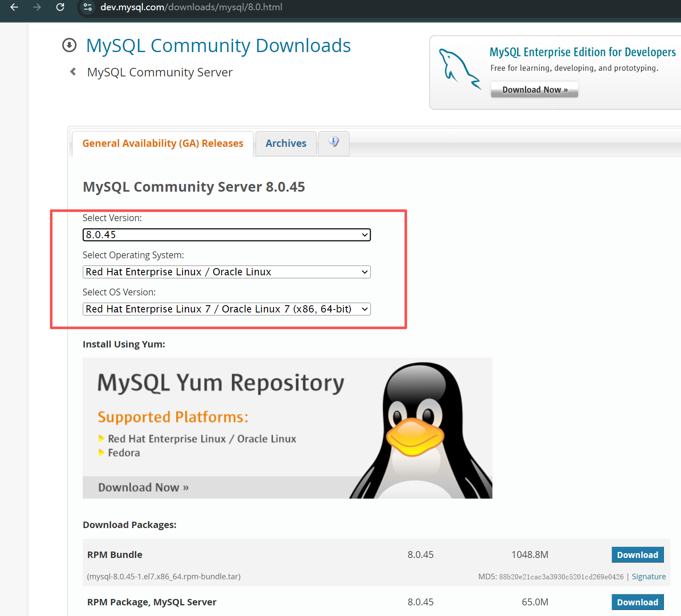Select General Availability (GA) Releases tab
The width and height of the screenshot is (681, 616).
(163, 143)
